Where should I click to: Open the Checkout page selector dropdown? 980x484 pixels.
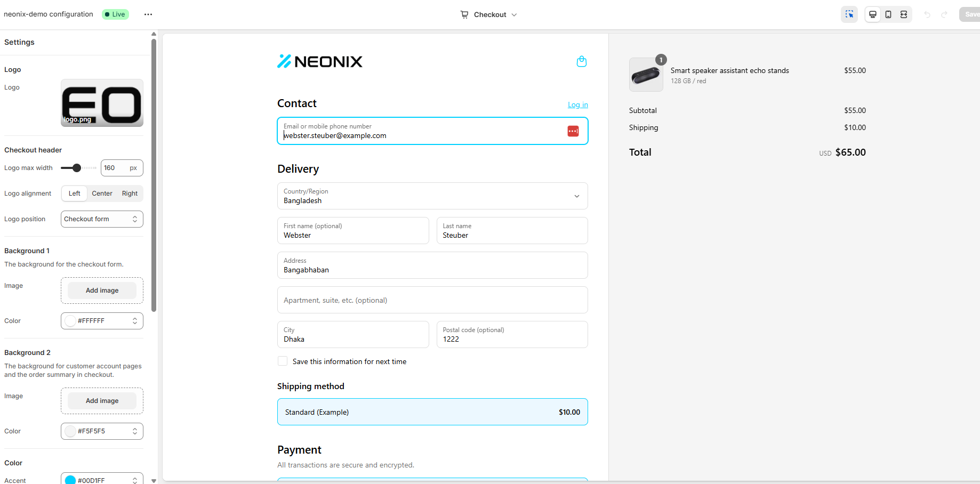tap(489, 14)
